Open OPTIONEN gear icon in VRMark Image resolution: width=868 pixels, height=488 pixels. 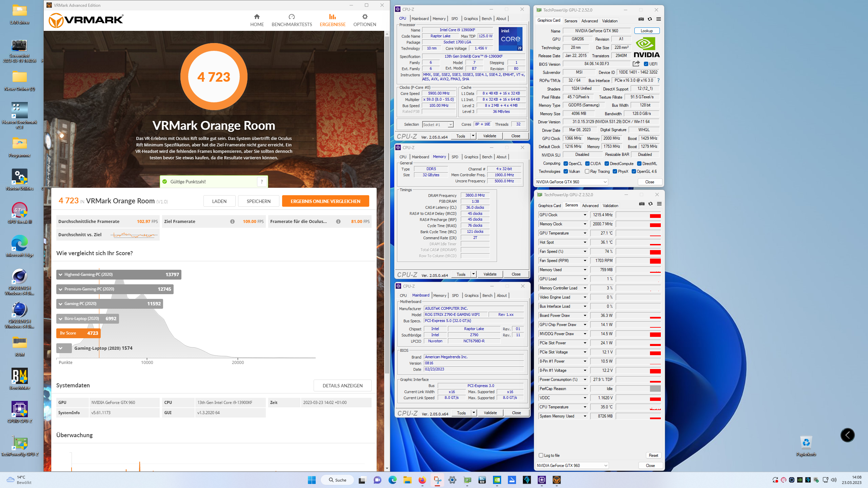click(365, 17)
